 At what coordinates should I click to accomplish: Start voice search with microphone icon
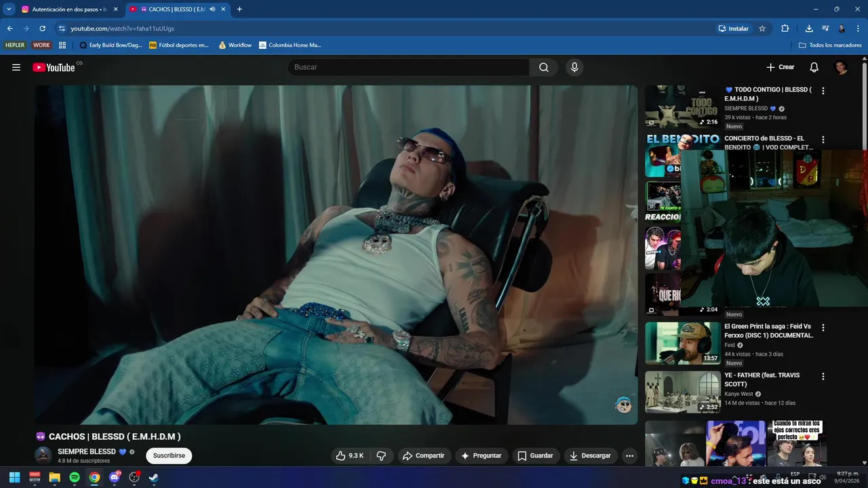(x=574, y=67)
